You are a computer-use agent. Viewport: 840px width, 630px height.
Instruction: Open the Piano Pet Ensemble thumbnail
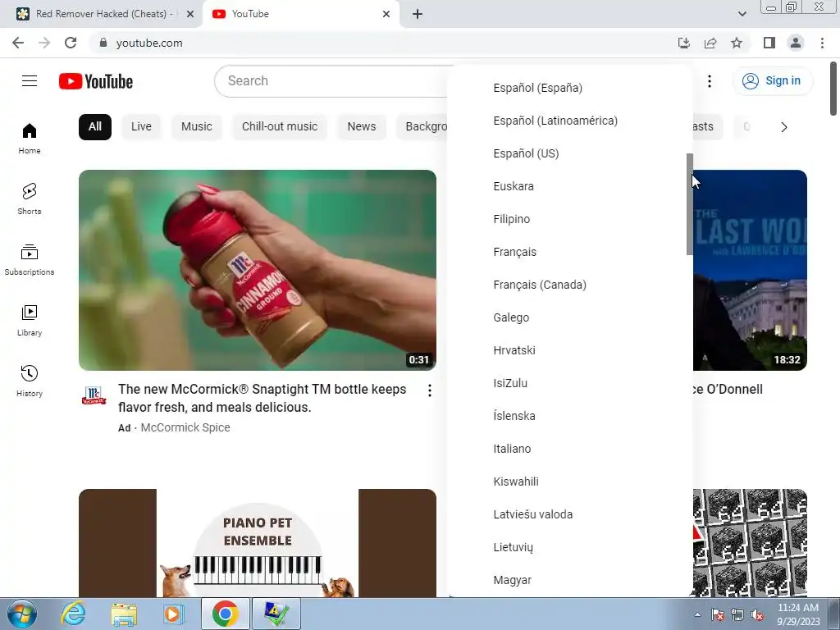tap(257, 543)
